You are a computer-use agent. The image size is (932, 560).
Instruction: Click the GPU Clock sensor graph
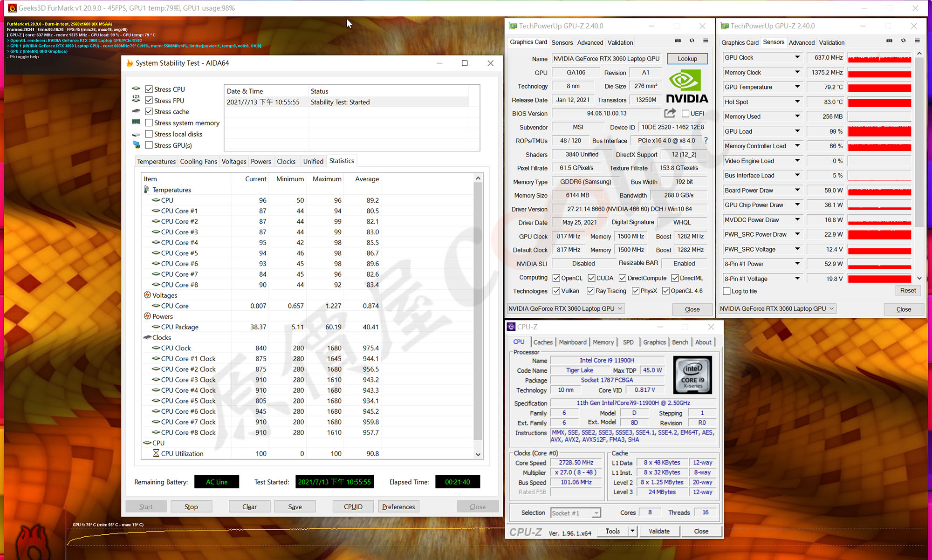tap(879, 57)
